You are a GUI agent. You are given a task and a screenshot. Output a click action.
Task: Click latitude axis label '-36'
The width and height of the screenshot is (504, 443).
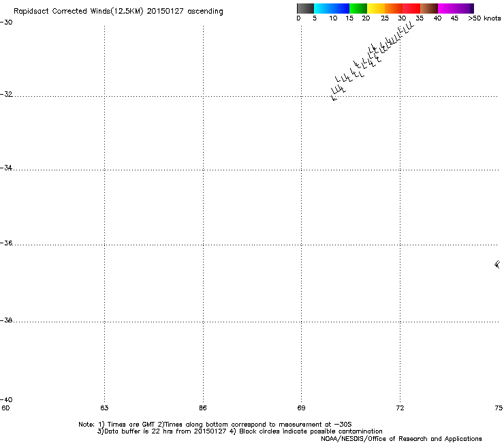(x=6, y=243)
